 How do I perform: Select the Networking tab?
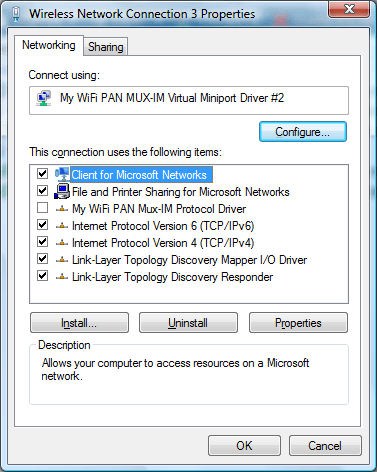49,45
